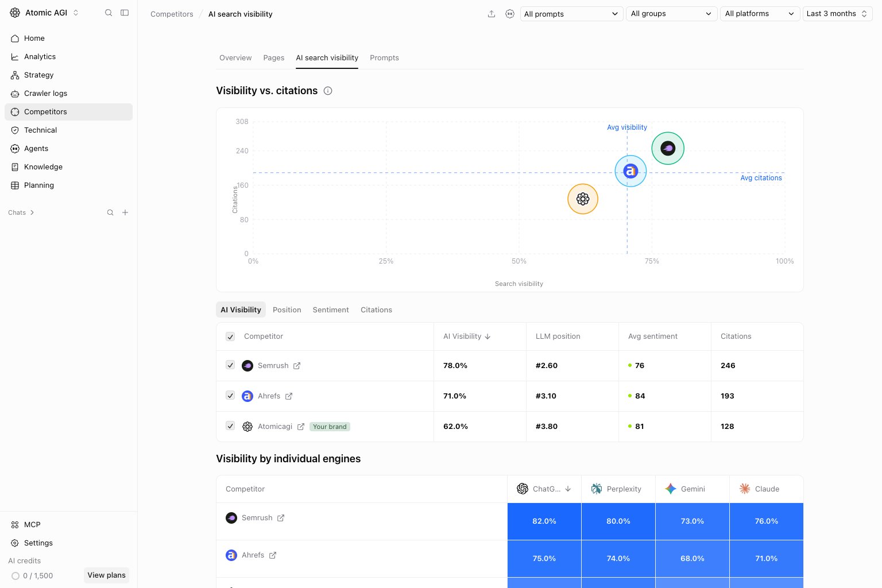Open the All groups dropdown

click(x=671, y=14)
